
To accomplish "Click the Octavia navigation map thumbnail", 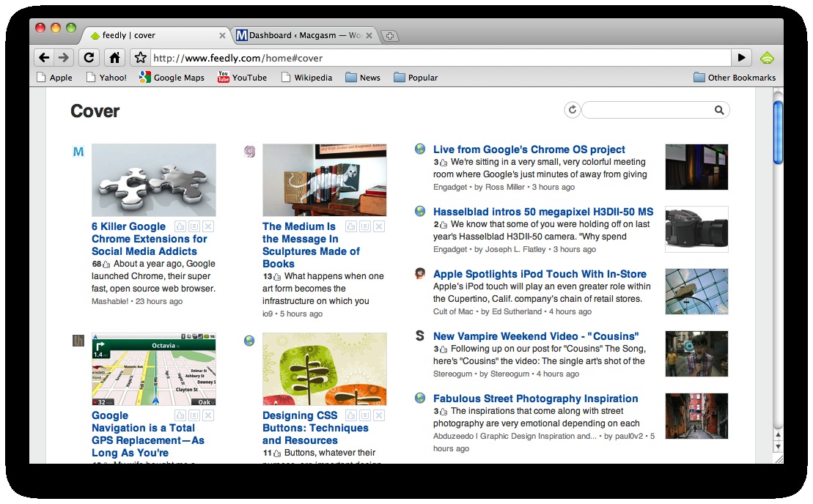I will point(154,368).
